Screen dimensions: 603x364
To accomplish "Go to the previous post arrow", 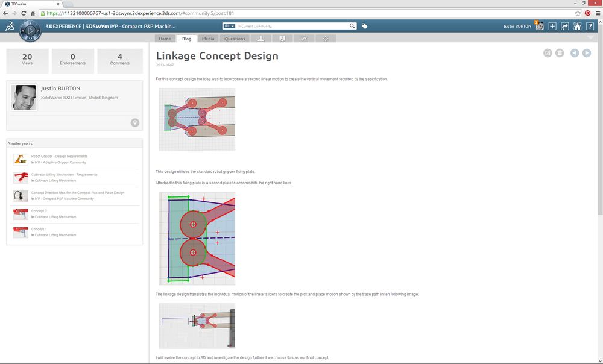I will [575, 53].
